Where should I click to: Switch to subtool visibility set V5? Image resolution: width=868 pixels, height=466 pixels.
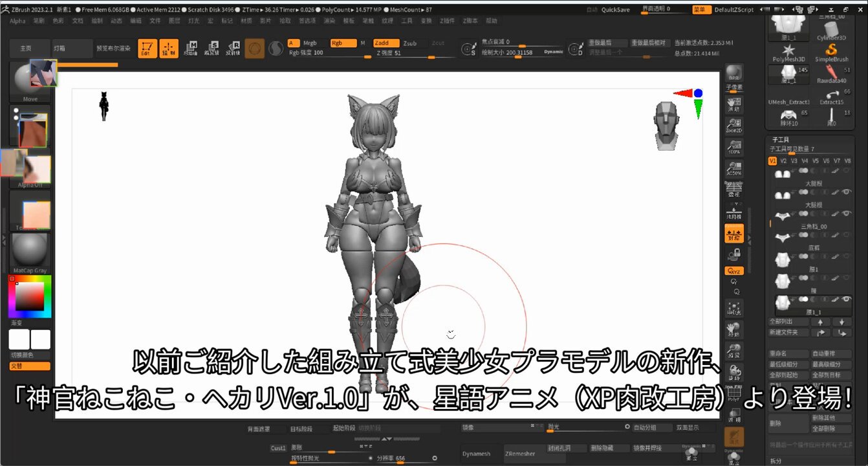pos(816,161)
